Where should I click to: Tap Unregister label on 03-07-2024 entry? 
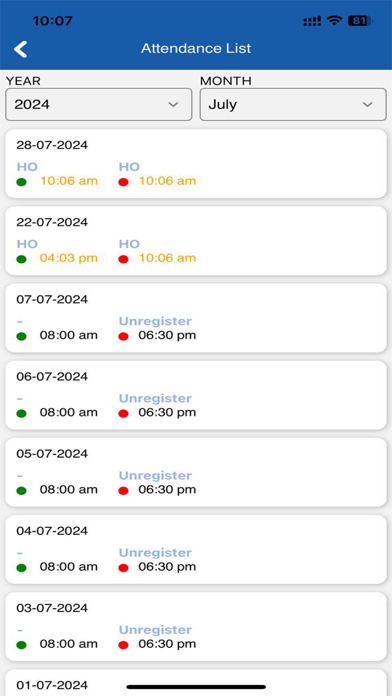pyautogui.click(x=155, y=630)
